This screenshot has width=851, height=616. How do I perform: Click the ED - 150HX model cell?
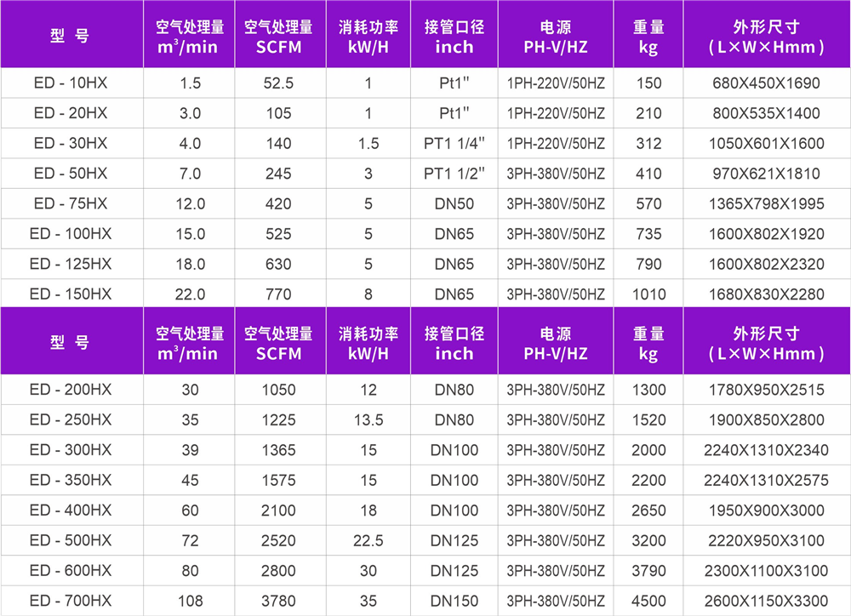[71, 294]
